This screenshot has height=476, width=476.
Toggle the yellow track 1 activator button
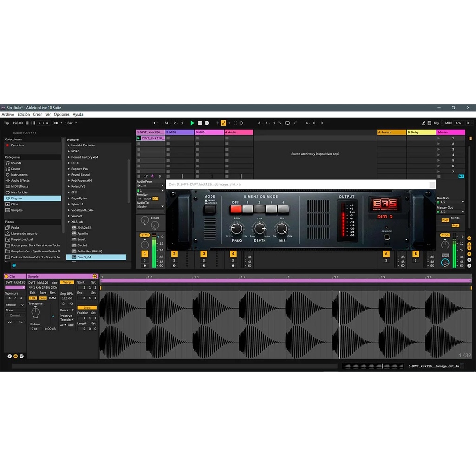(x=145, y=254)
